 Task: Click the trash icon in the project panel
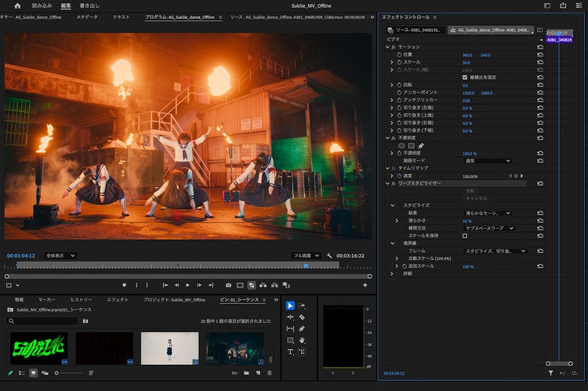point(270,373)
